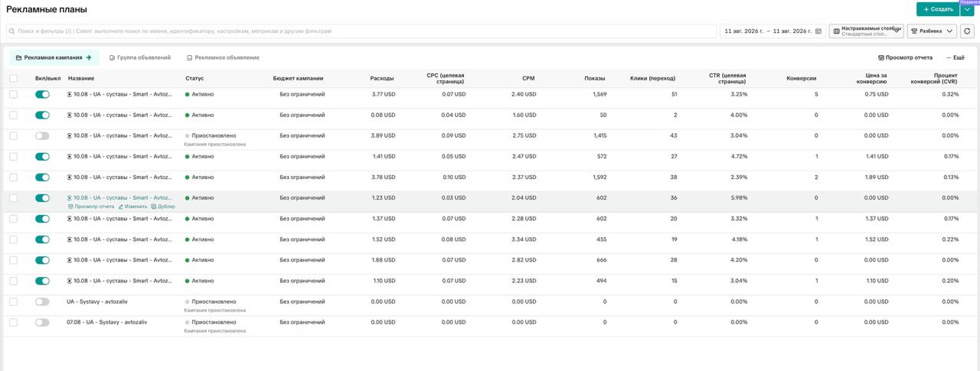980x371 pixels.
Task: Enable the 07.08 - UA - Systavy campaign
Action: click(x=42, y=322)
